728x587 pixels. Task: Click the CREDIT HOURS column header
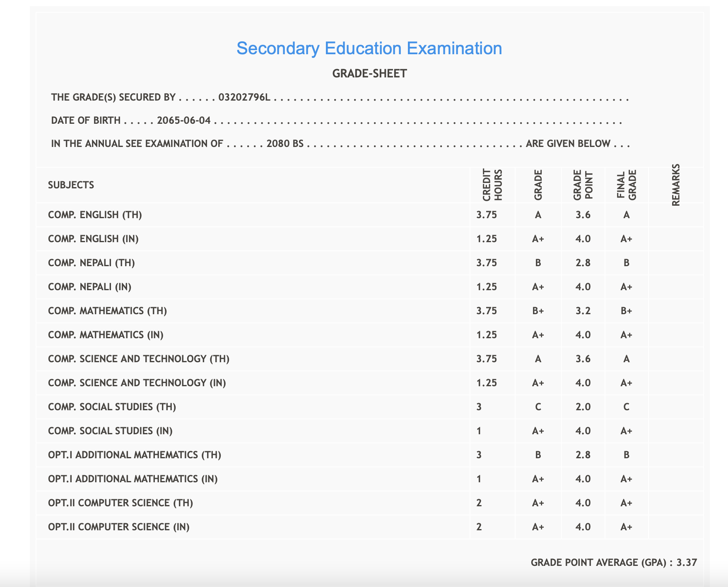coord(492,185)
